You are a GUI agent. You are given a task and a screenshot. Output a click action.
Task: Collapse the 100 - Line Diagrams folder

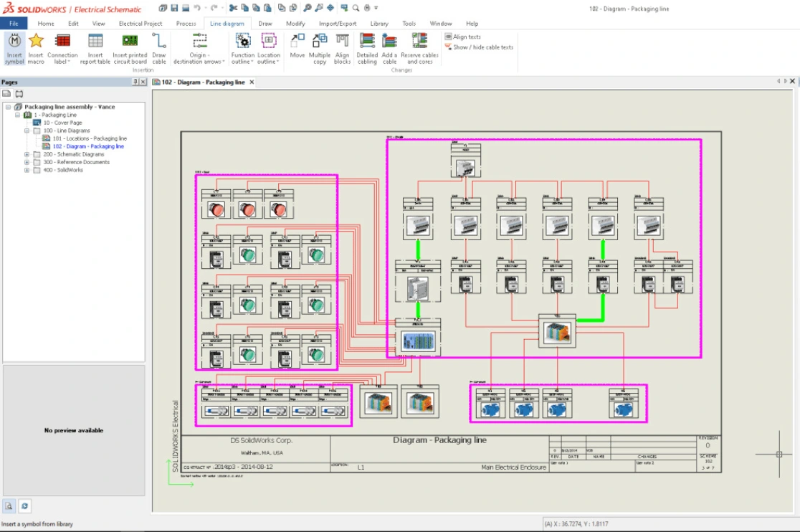pos(27,130)
